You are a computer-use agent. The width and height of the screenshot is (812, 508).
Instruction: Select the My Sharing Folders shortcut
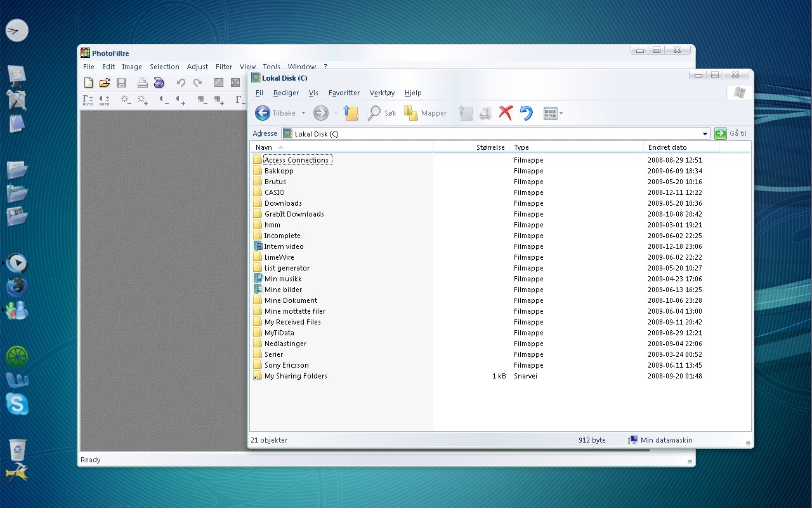pyautogui.click(x=291, y=376)
